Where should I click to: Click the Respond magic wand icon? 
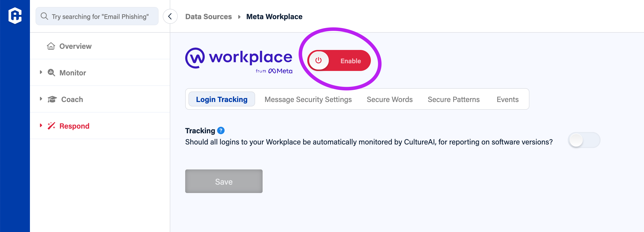(x=51, y=126)
